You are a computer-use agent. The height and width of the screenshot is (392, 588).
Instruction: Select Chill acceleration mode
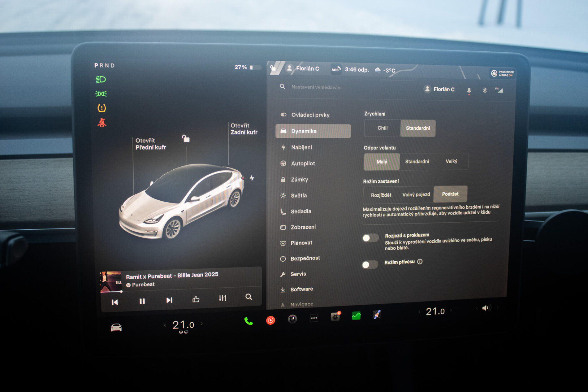tap(383, 128)
